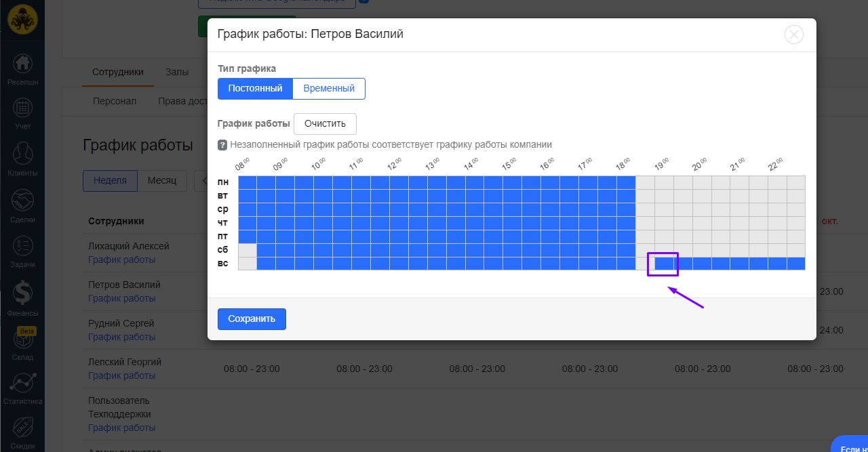
Task: Toggle Saturday 08:00 empty schedule cell
Action: 248,250
